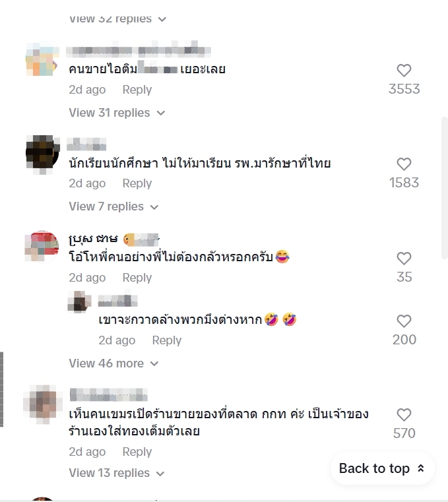Like the comment with 3553 likes
This screenshot has height=502, width=448.
[404, 71]
